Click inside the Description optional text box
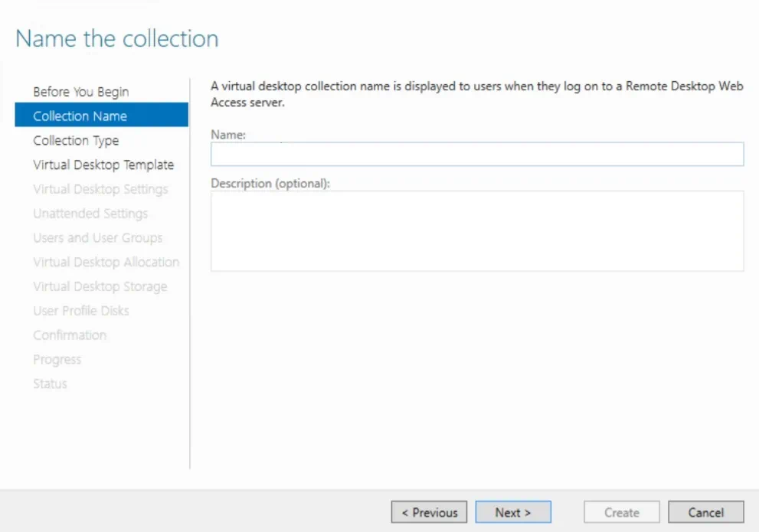Image resolution: width=759 pixels, height=532 pixels. [x=476, y=230]
